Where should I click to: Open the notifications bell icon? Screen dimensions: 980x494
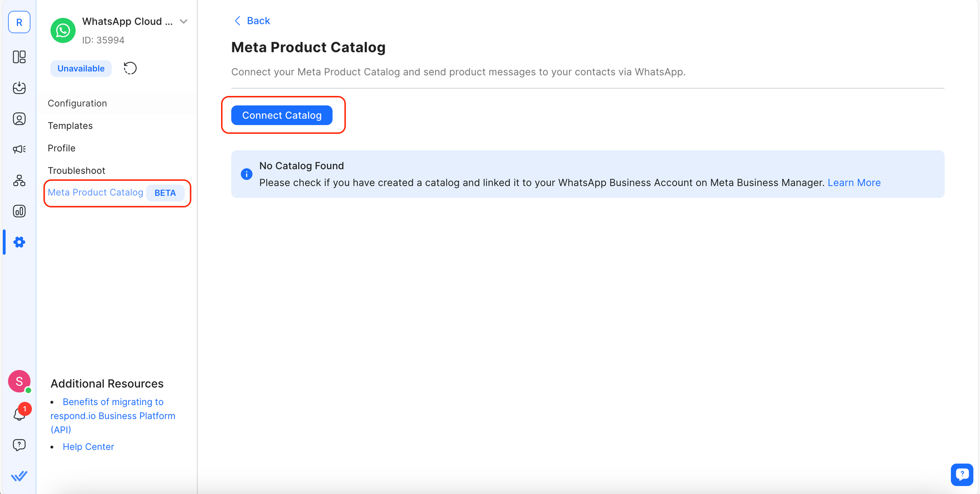point(19,414)
